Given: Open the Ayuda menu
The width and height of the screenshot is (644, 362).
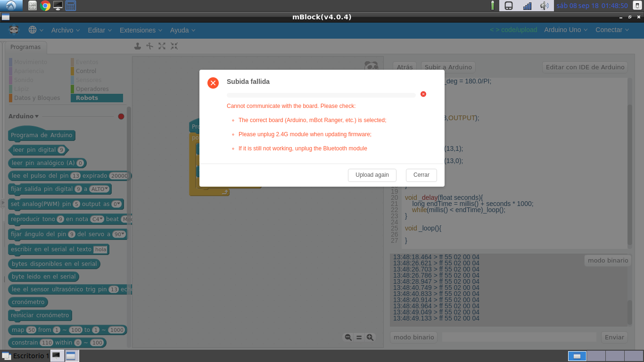Looking at the screenshot, I should (x=182, y=30).
